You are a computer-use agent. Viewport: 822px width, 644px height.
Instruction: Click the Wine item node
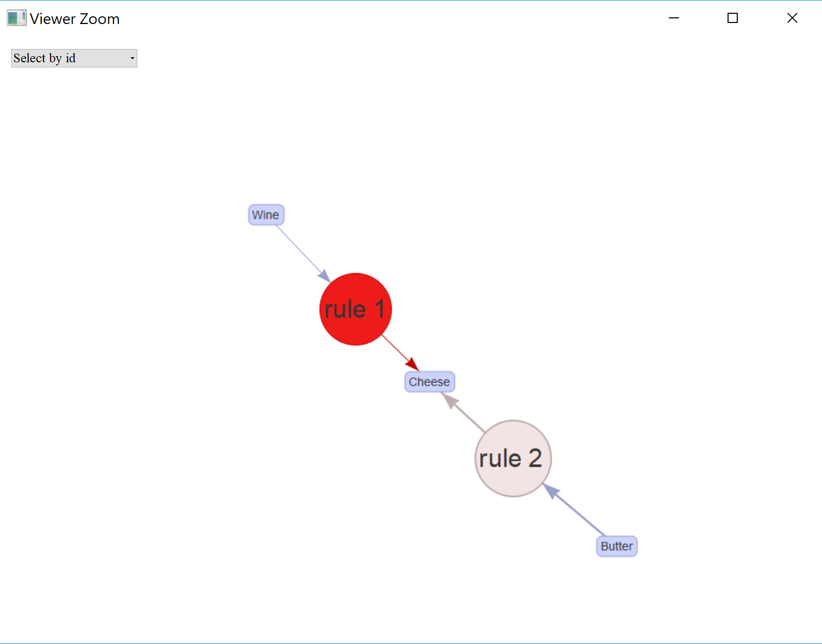[x=266, y=215]
